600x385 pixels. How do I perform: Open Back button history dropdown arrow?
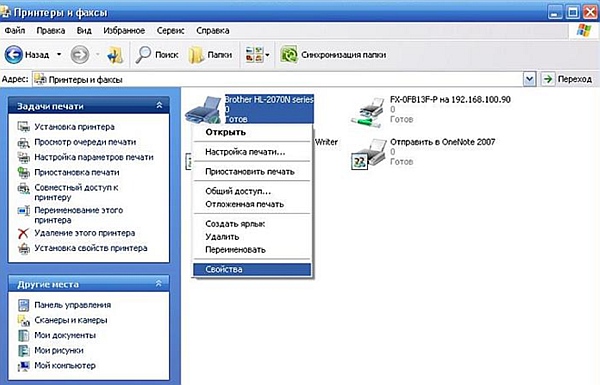pyautogui.click(x=59, y=55)
